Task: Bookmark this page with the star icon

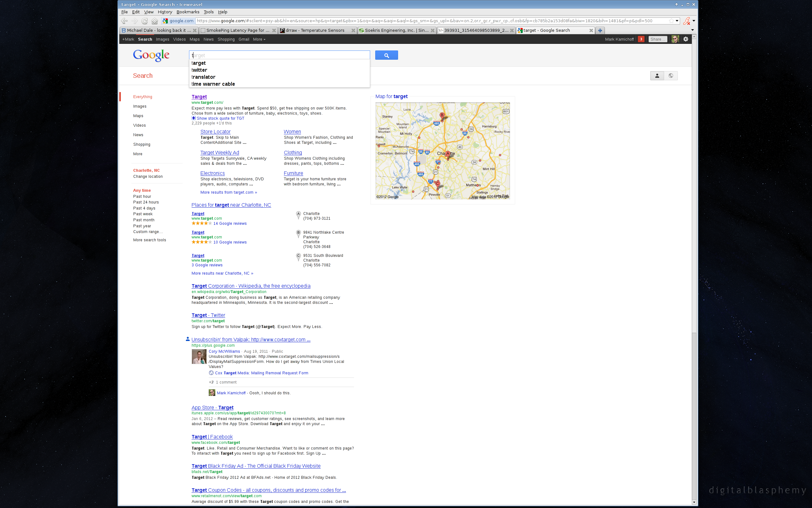Action: pyautogui.click(x=671, y=21)
